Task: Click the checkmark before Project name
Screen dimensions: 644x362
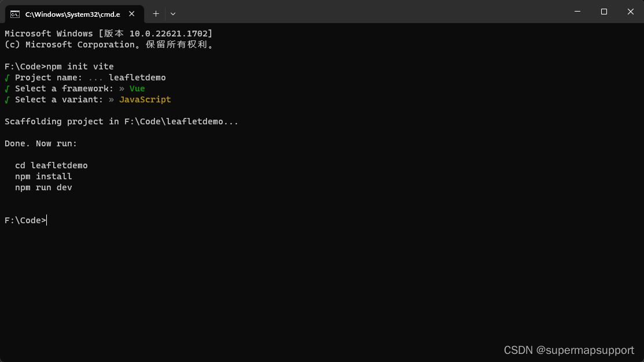Action: click(8, 77)
